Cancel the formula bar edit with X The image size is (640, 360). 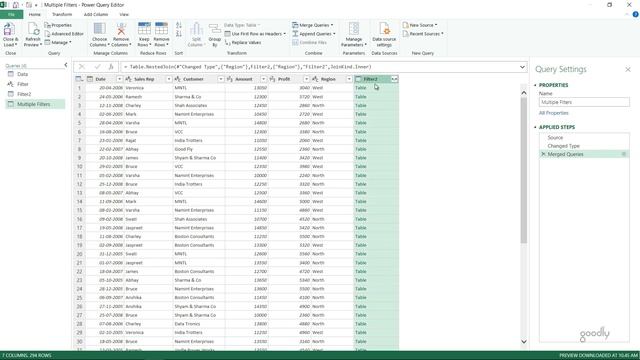(x=82, y=67)
